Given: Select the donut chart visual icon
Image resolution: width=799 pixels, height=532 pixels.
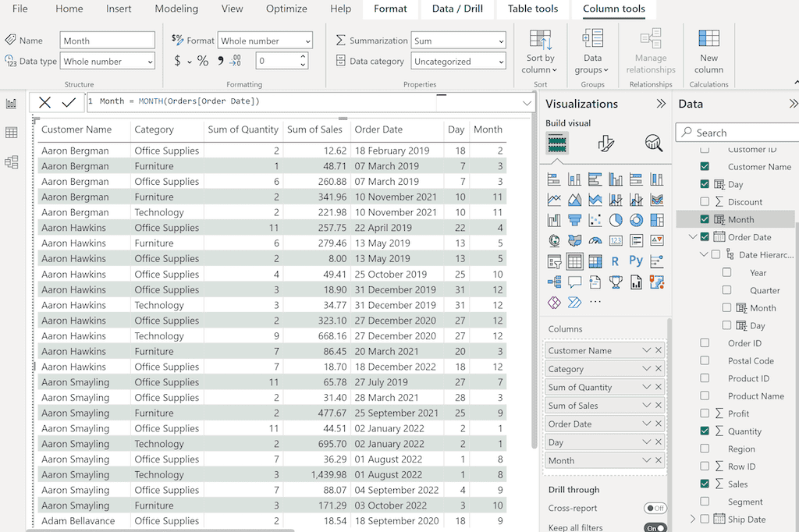Looking at the screenshot, I should coord(636,220).
